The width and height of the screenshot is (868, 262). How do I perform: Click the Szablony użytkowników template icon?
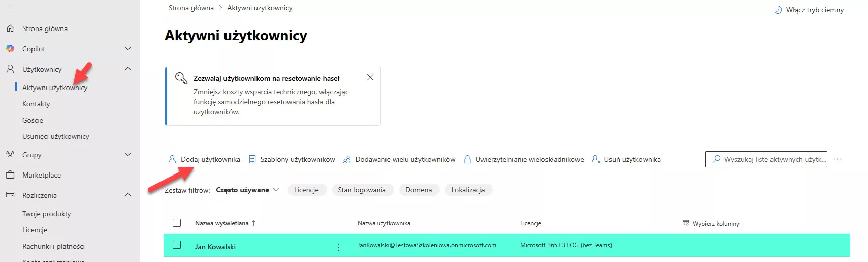point(252,159)
